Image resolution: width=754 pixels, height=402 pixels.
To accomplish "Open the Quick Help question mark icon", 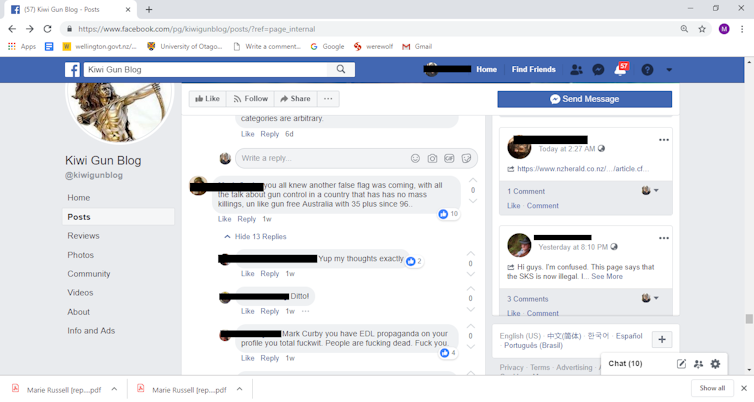I will point(647,70).
